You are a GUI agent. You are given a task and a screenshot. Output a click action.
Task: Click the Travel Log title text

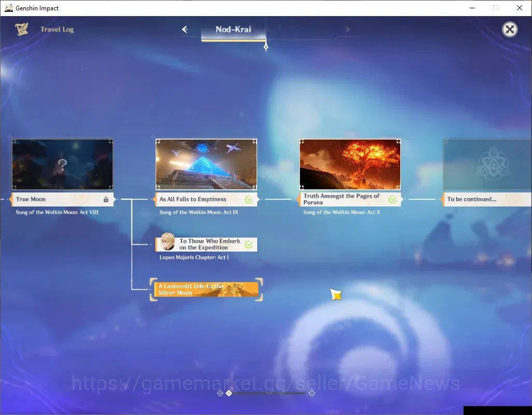[57, 30]
